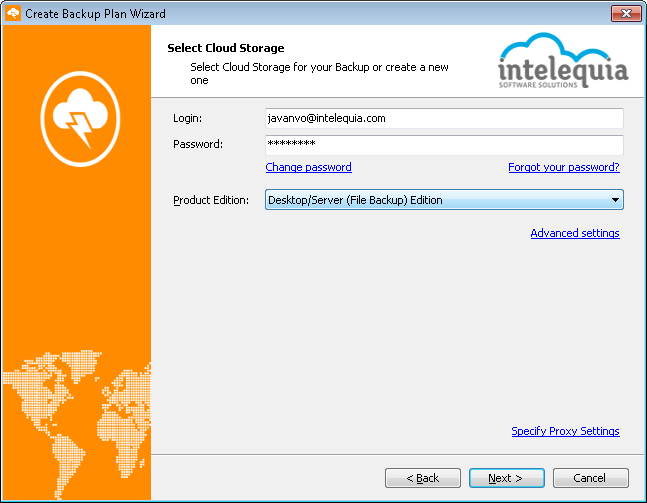Open the Change password link

309,167
